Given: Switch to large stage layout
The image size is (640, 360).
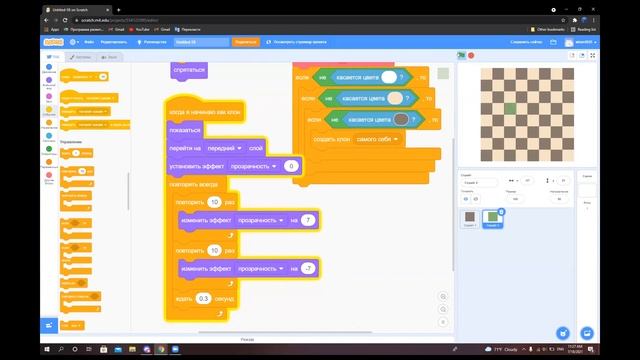Looking at the screenshot, I should tap(582, 56).
